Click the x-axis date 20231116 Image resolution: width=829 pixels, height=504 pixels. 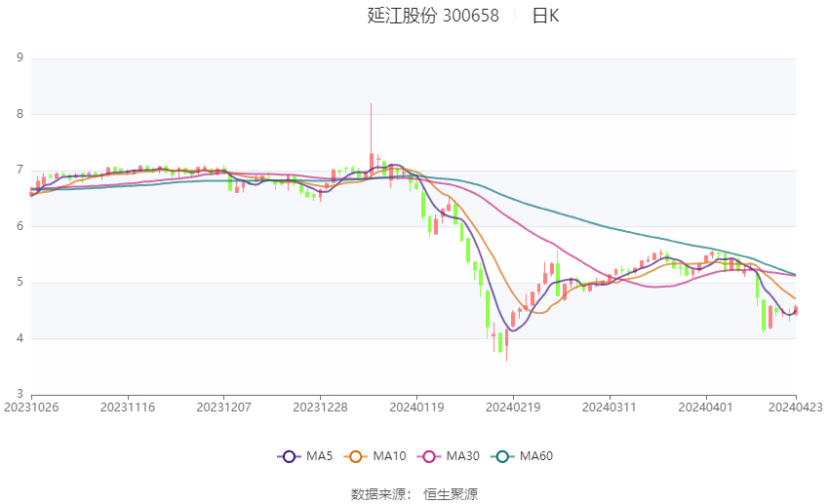coord(128,407)
